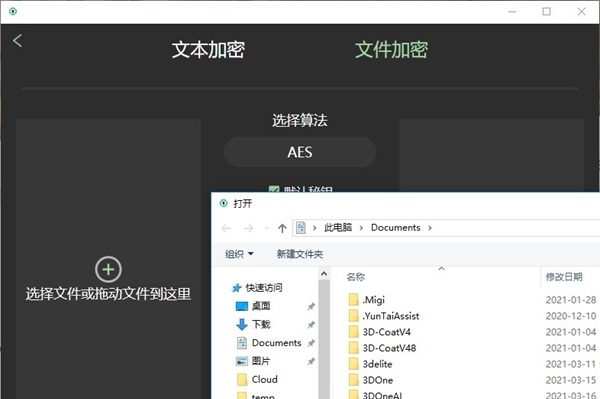Click the pin icon next to Documents
Screen dimensions: 600x399
point(311,343)
